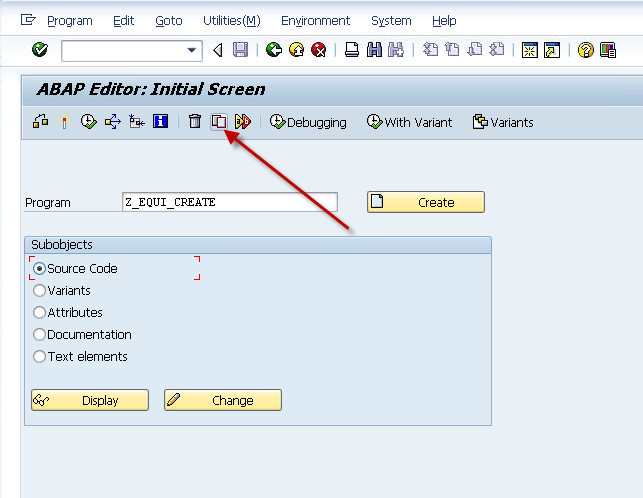643x498 pixels.
Task: Click the blue Information icon
Action: click(x=160, y=121)
